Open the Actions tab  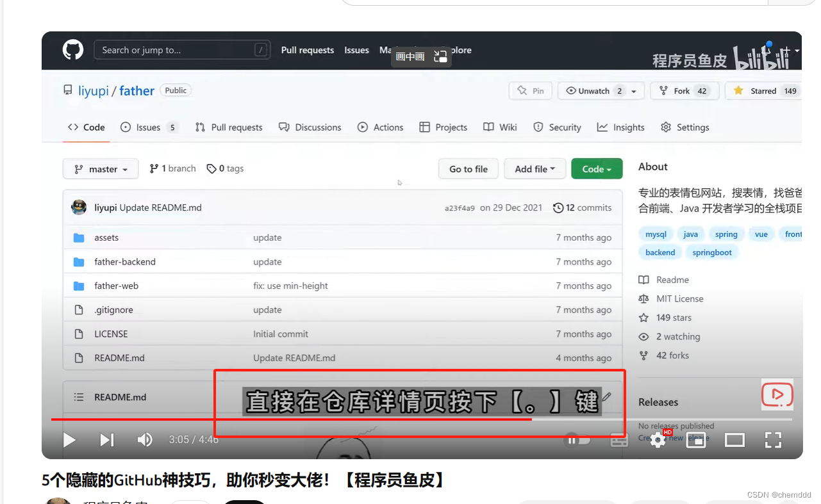[x=381, y=127]
